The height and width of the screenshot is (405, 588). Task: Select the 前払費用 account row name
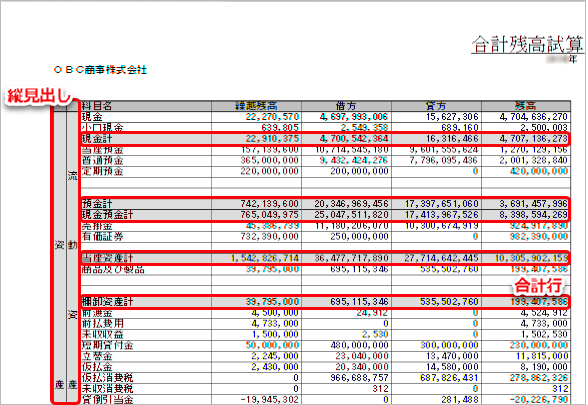102,324
